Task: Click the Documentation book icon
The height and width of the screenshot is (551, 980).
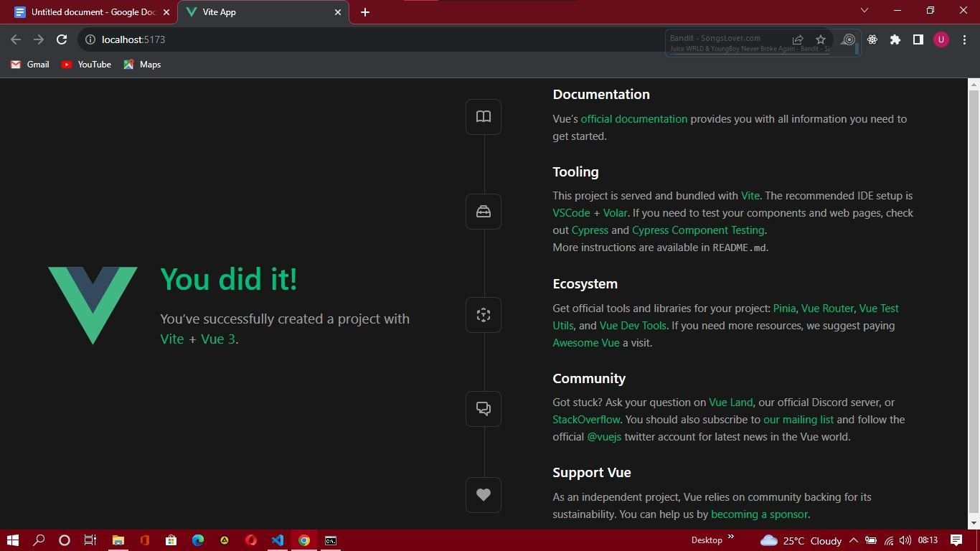Action: [x=484, y=117]
